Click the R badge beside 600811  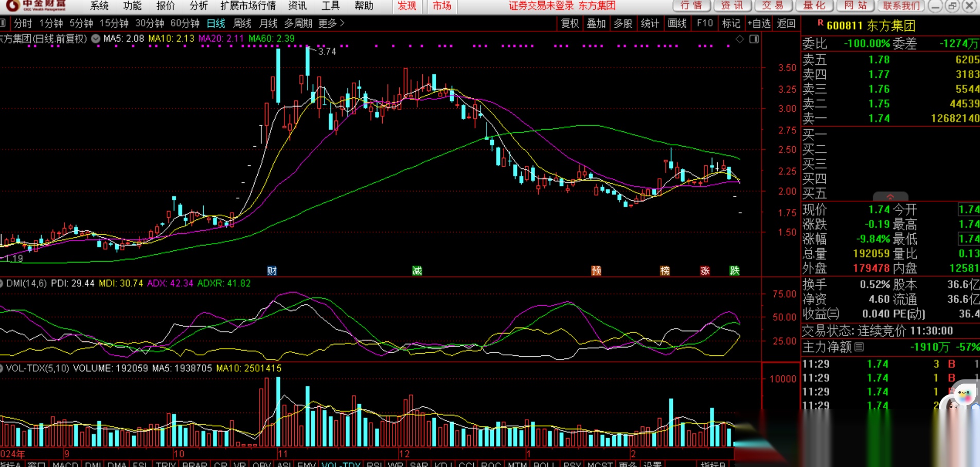pos(821,23)
